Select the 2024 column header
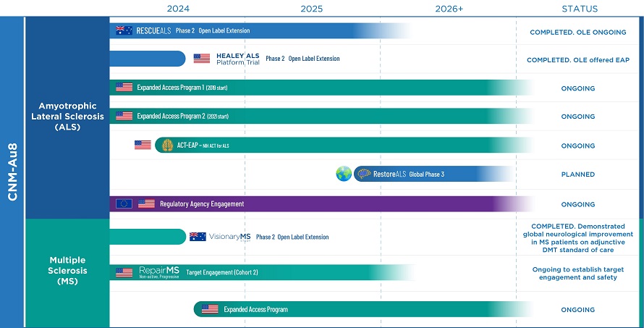644x328 pixels. tap(178, 9)
